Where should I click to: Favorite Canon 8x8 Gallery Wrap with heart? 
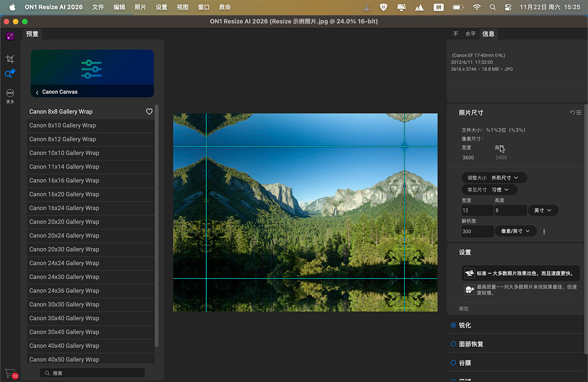pos(149,112)
